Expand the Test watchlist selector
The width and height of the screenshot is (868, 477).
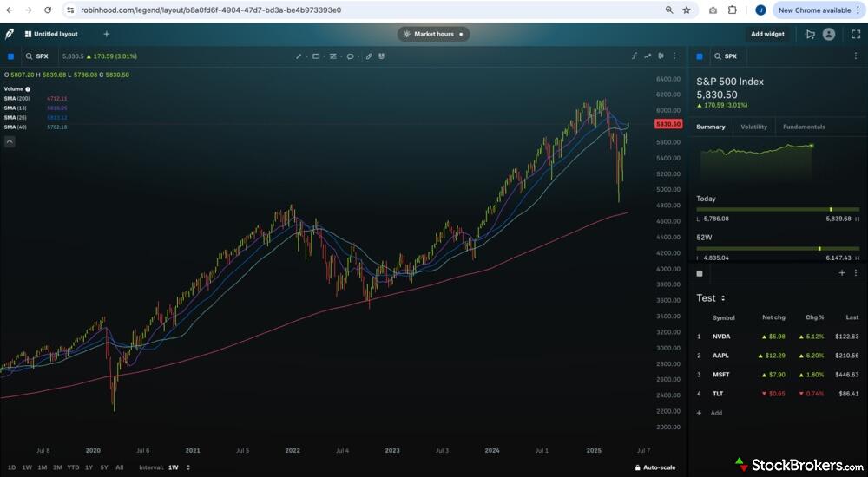pos(711,298)
